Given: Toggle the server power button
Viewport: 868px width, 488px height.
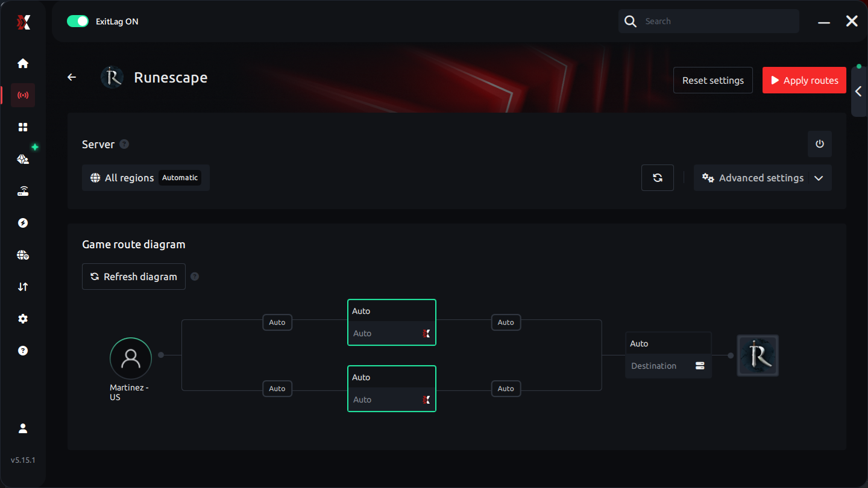Looking at the screenshot, I should coord(819,144).
